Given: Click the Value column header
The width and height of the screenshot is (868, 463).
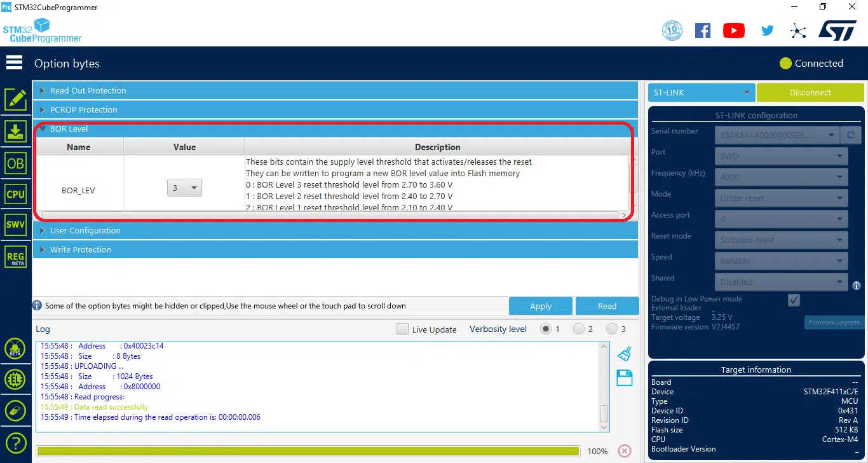Looking at the screenshot, I should click(184, 147).
